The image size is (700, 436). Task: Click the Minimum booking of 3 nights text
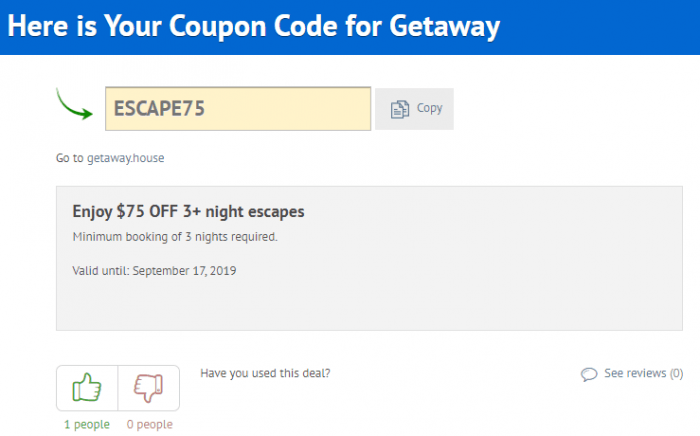point(175,237)
